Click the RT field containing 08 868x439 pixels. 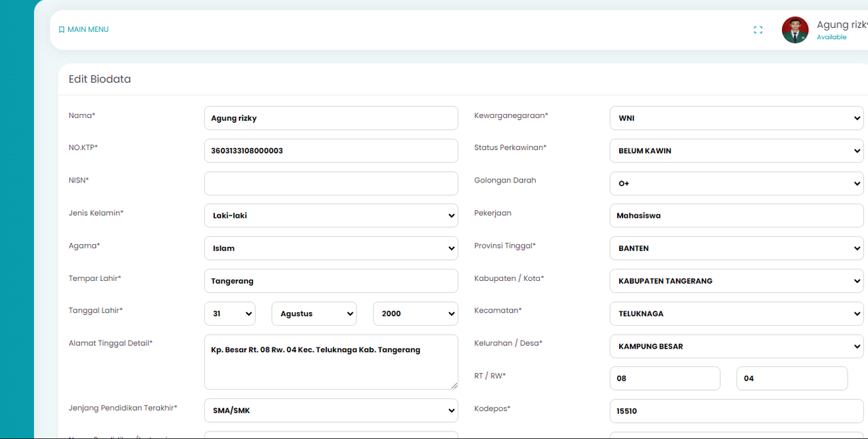coord(665,379)
